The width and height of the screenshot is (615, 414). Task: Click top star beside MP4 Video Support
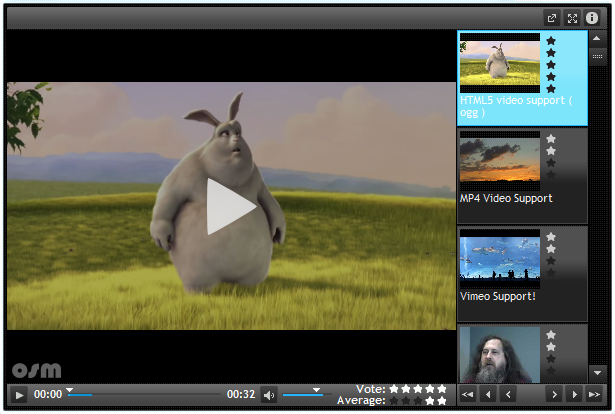551,138
